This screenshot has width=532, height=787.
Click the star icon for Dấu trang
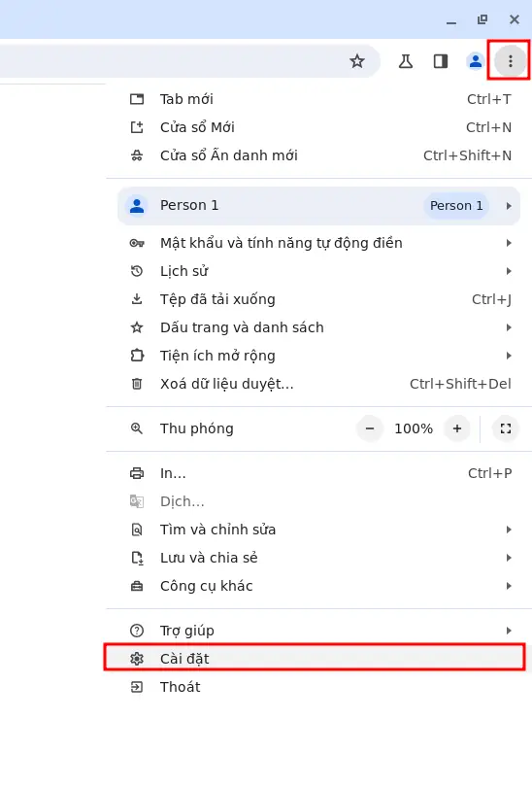[x=137, y=327]
